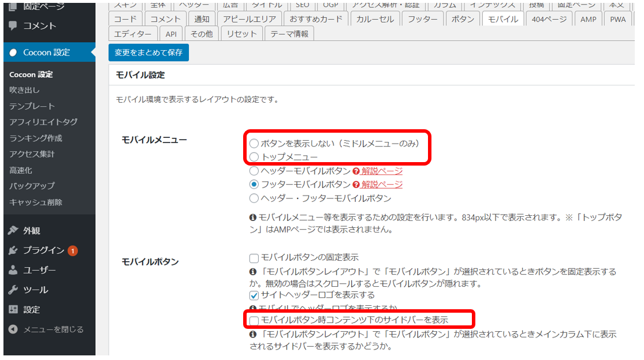The height and width of the screenshot is (360, 644).
Task: Open the API tab
Action: (x=172, y=33)
